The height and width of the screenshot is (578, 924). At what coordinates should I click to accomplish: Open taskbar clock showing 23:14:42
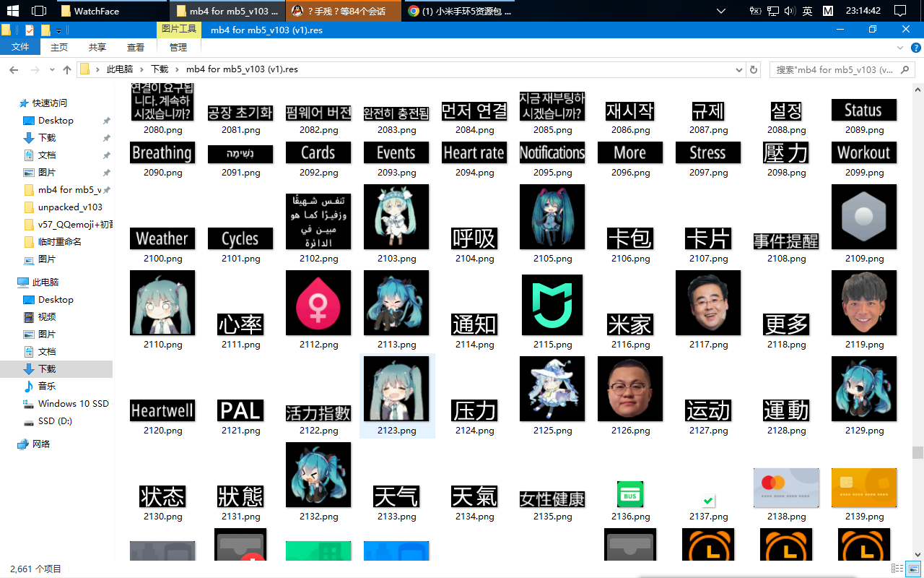(x=863, y=11)
